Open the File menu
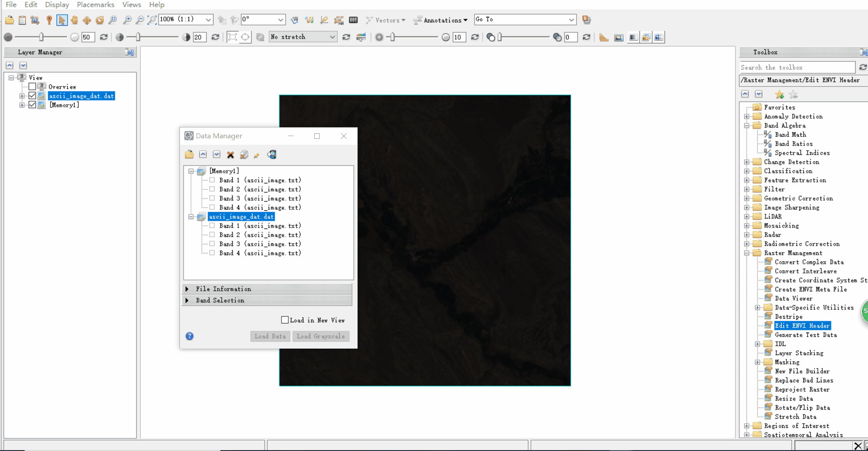 [11, 5]
